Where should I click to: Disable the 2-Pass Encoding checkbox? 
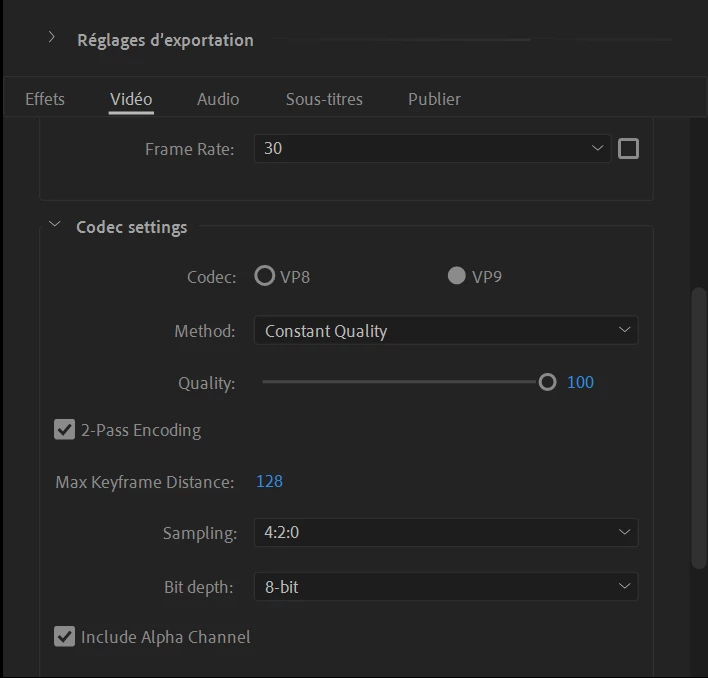coord(65,430)
